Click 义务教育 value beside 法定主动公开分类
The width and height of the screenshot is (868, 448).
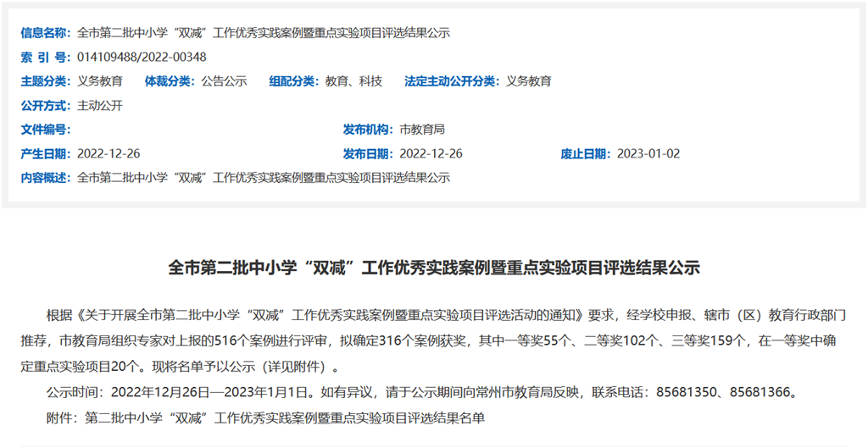coord(529,81)
